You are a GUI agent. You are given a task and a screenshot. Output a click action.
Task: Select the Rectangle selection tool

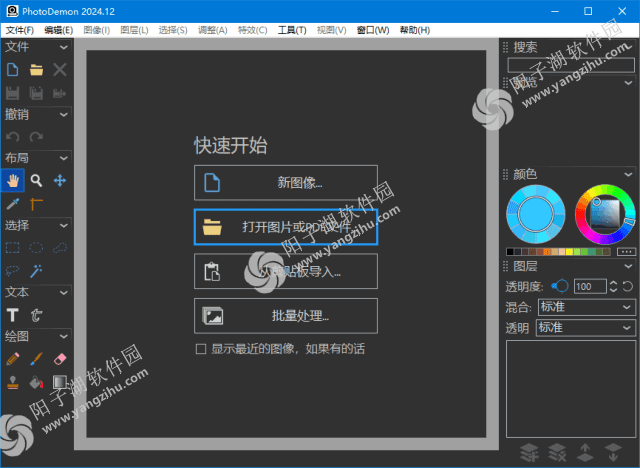click(x=12, y=248)
